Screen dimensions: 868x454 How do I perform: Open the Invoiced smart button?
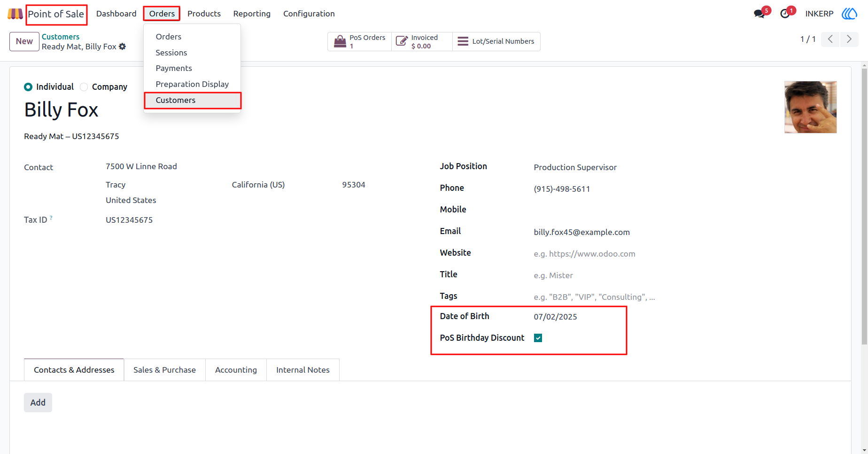(422, 41)
